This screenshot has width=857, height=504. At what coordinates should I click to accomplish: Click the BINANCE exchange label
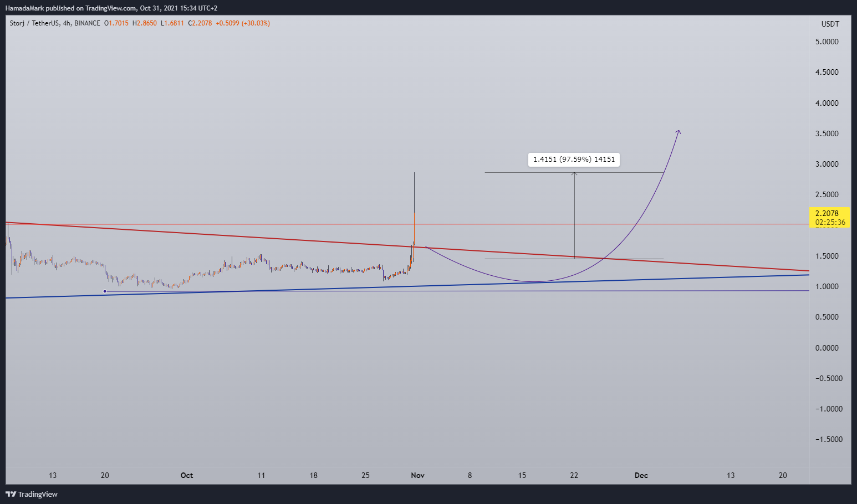[87, 23]
